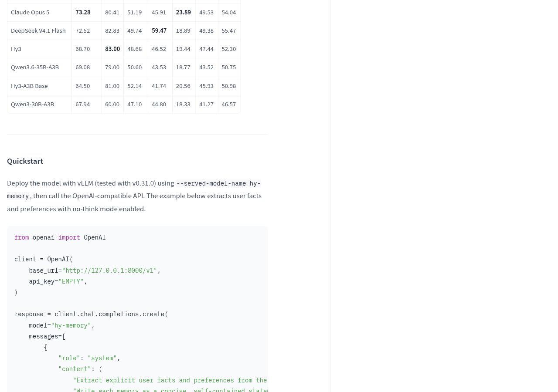This screenshot has width=558, height=392.
Task: Click the bold 83.00 score cell
Action: 112,49
